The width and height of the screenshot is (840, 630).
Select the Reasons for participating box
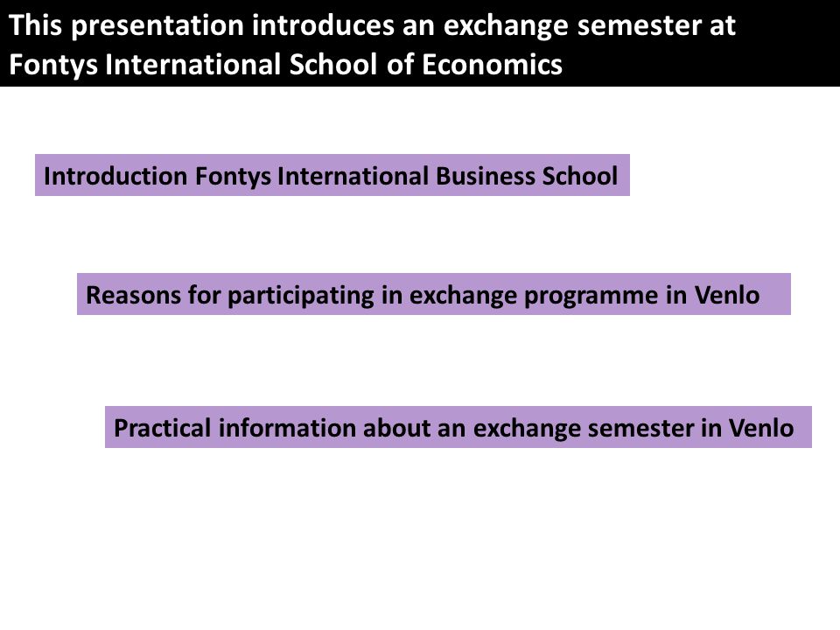pos(434,294)
